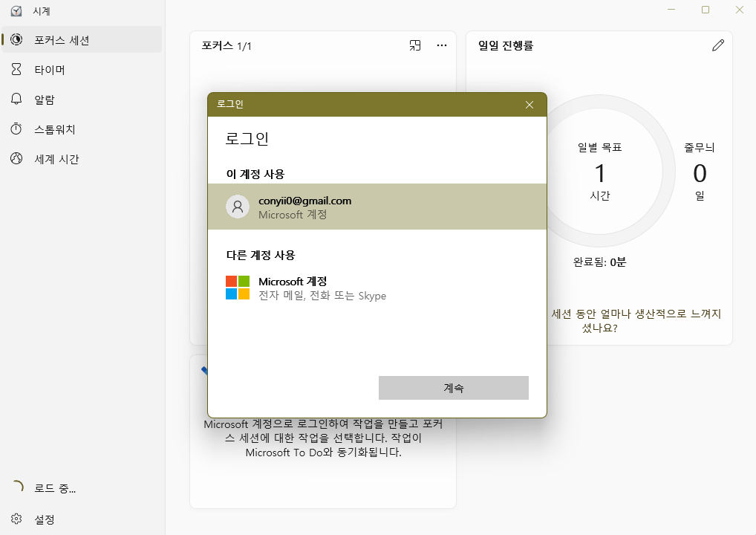This screenshot has height=535, width=756.
Task: Minimize the Clock window
Action: pos(671,10)
